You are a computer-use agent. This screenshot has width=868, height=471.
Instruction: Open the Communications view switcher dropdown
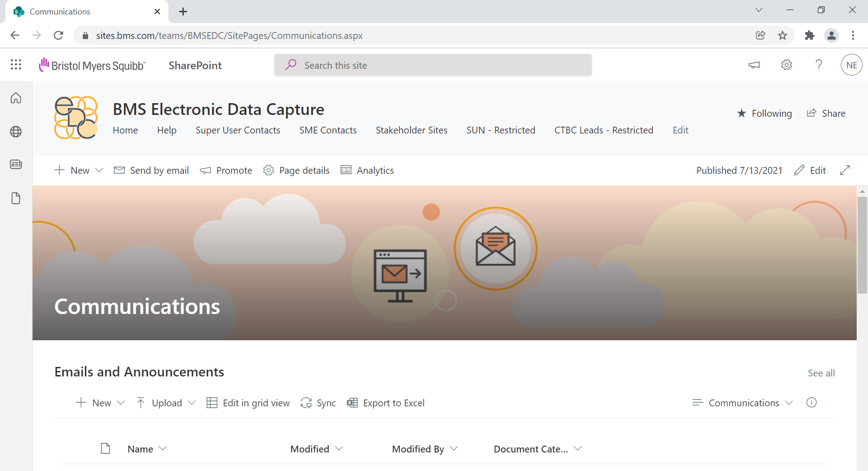[743, 403]
